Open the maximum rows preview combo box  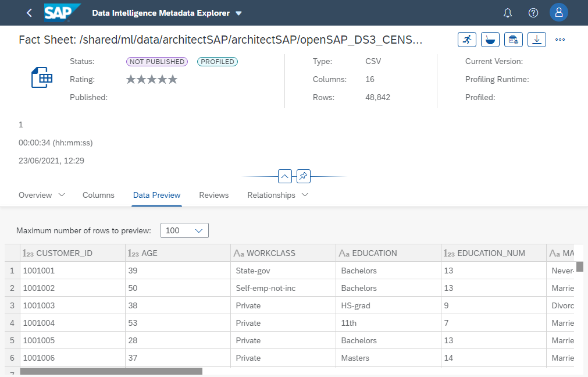click(x=184, y=230)
